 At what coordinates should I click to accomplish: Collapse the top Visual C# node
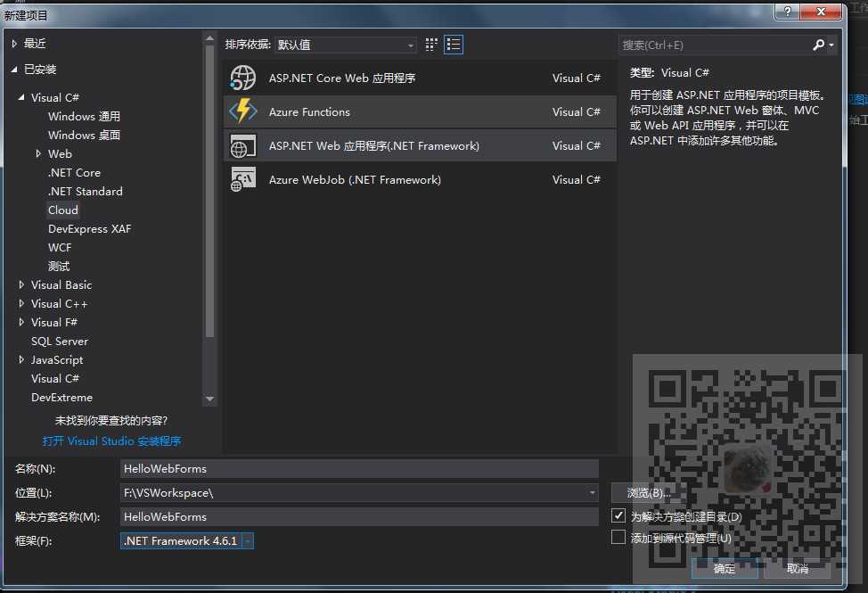(21, 97)
